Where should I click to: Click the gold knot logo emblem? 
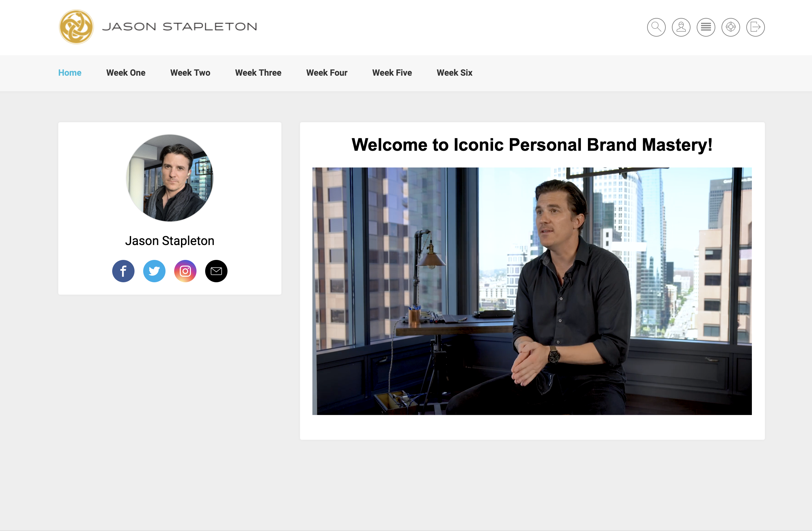point(76,27)
